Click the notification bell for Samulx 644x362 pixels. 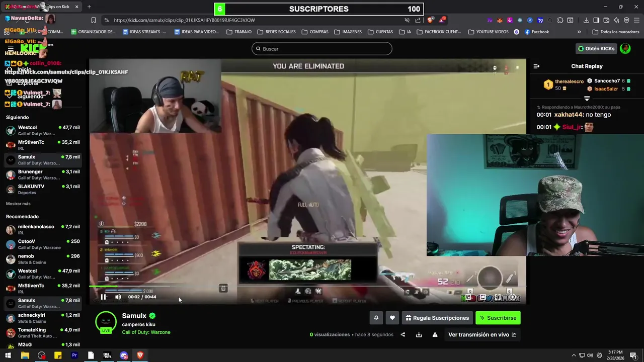[376, 318]
